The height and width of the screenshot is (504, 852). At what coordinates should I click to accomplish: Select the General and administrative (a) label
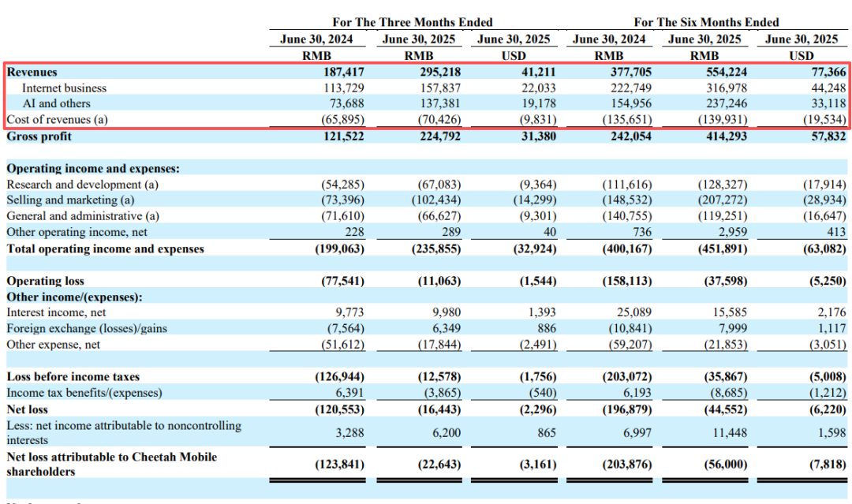(x=83, y=216)
